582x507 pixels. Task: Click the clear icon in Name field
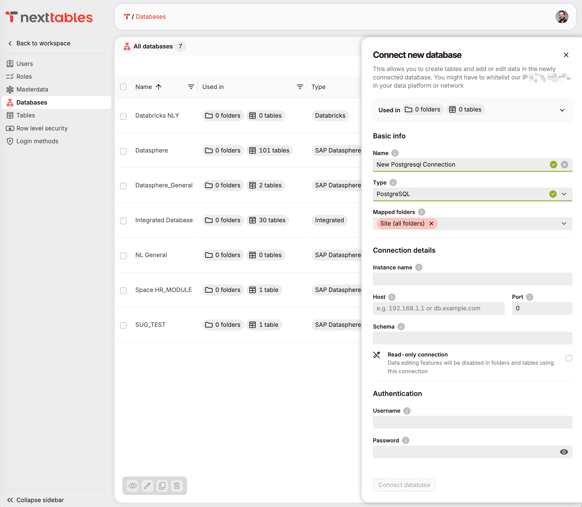click(x=564, y=164)
